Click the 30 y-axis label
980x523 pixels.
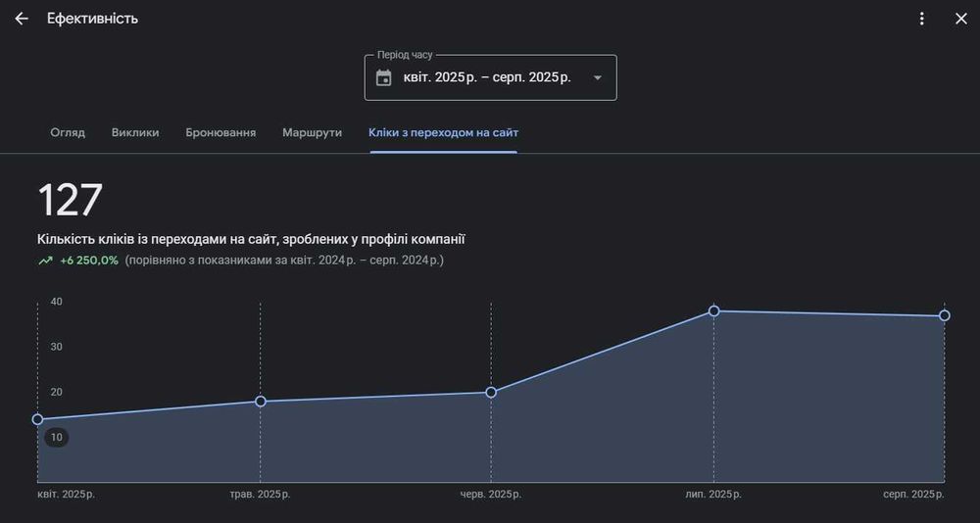(57, 347)
